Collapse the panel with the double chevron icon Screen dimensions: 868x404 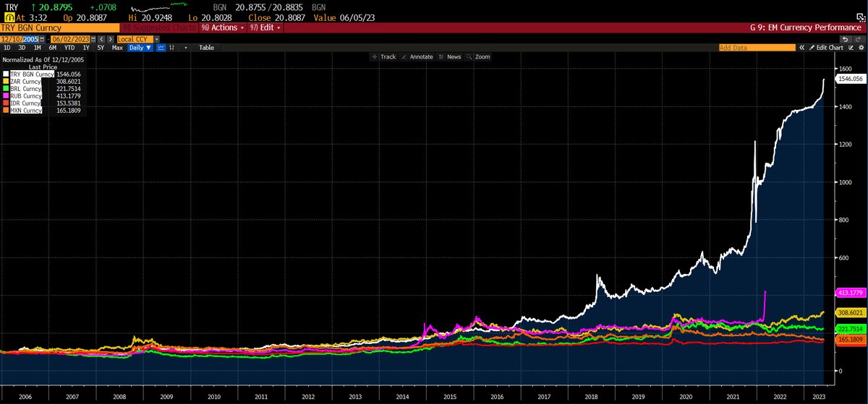coord(801,48)
